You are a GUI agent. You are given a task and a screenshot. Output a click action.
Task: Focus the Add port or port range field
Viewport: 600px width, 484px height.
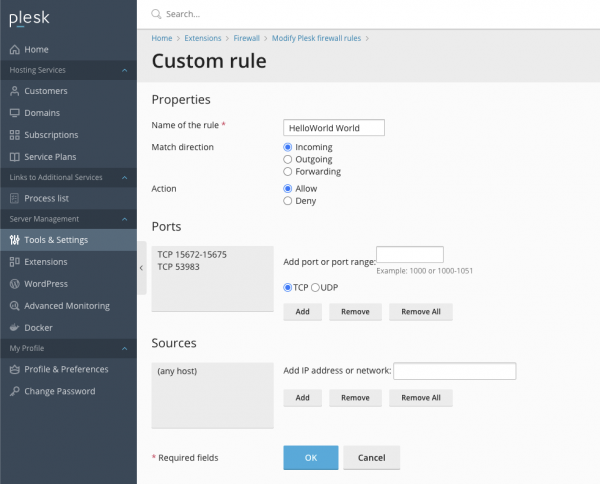click(x=409, y=255)
